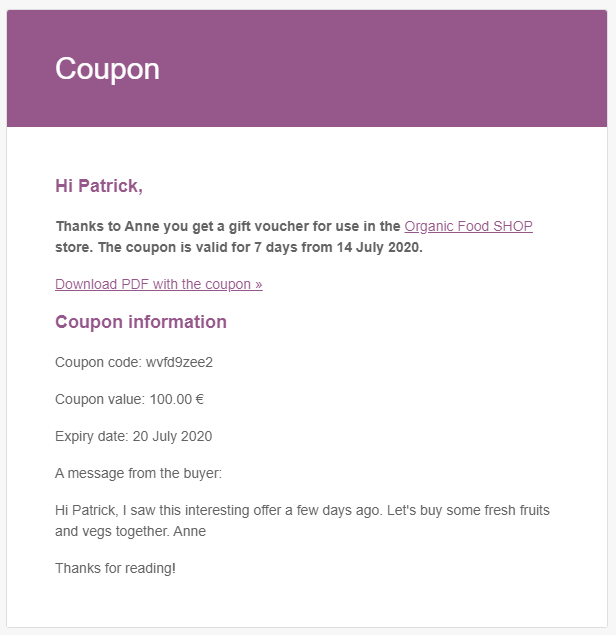Click the Coupon value label
Image resolution: width=616 pixels, height=635 pixels.
100,399
